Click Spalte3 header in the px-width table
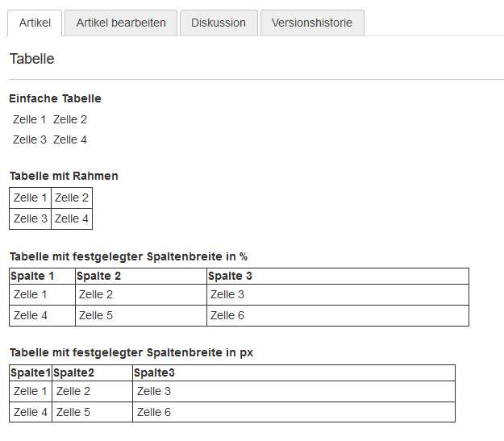Image resolution: width=504 pixels, height=441 pixels. point(154,372)
